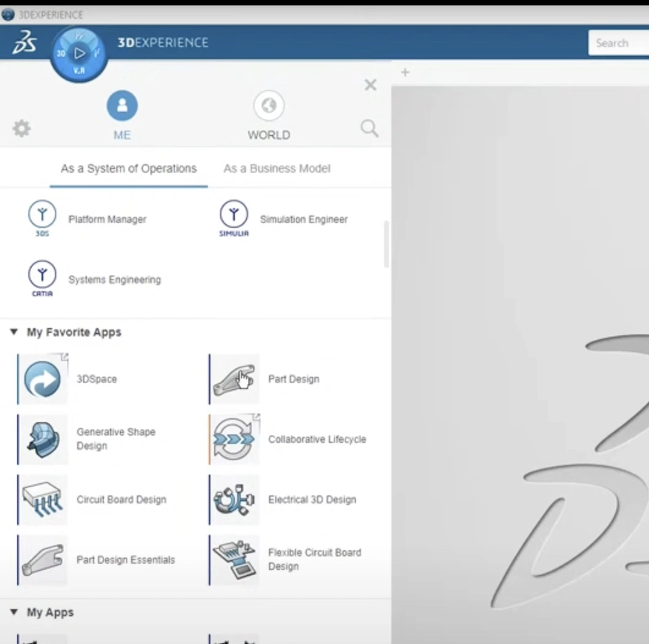Click the Part Design Essentials label
Screen dimensions: 649x644
[126, 560]
